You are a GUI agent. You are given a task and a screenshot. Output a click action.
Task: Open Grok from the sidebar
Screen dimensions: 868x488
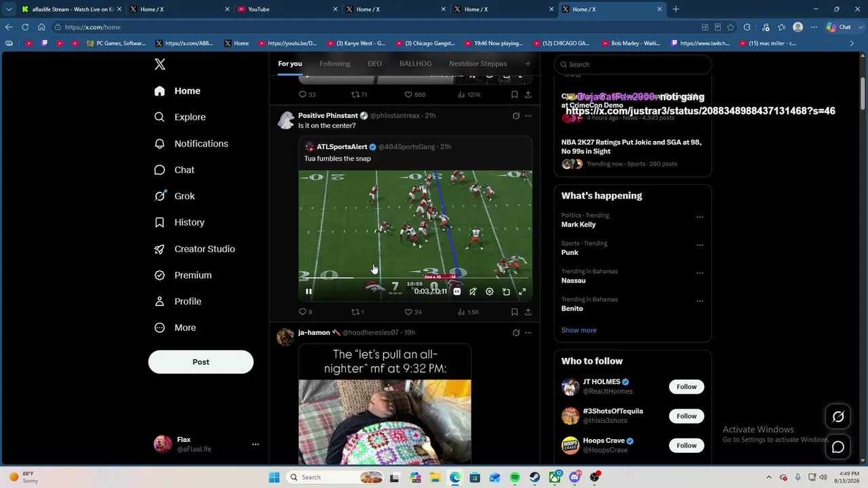(x=174, y=196)
